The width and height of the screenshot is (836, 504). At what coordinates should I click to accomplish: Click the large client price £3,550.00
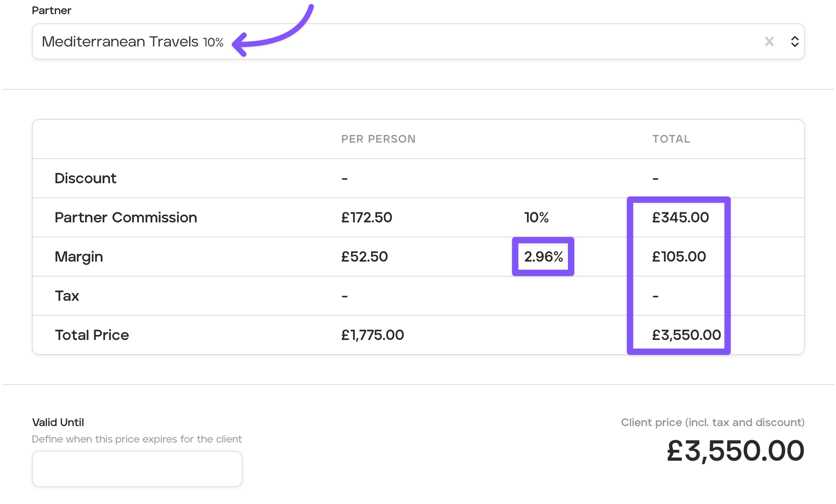pos(735,451)
